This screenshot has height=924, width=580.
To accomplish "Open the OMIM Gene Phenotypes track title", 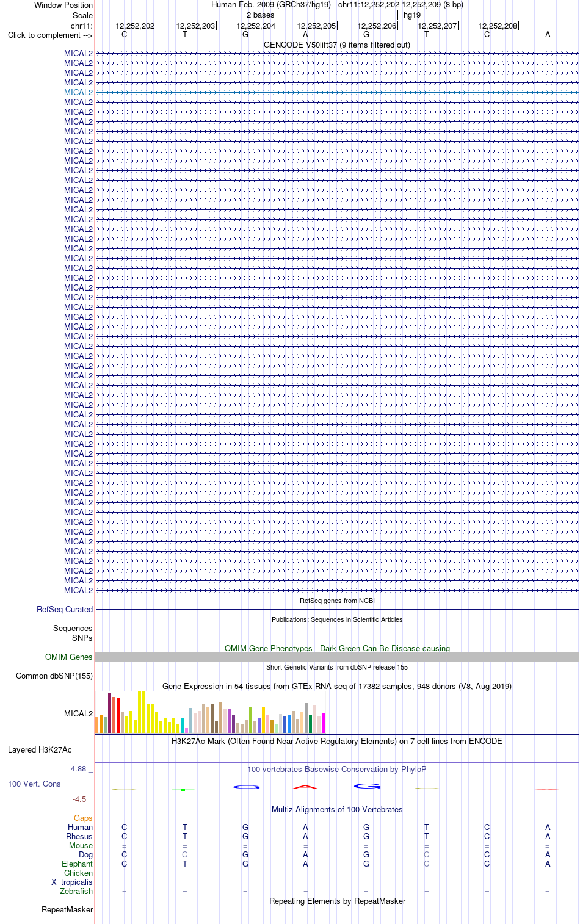I will 337,648.
